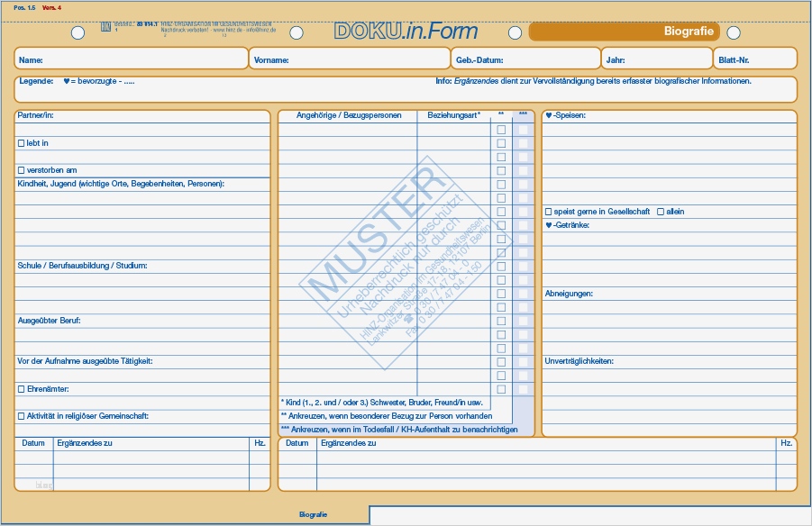Click the footnote '* Kind (1., 2. und / oder 3.)'

tap(381, 403)
